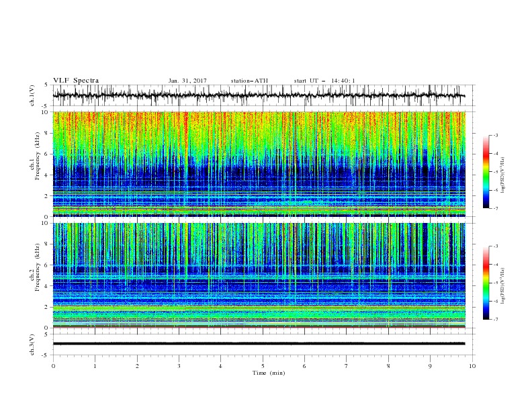Click the ch.3 voltage waveform trace
This screenshot has width=532, height=411.
coord(259,344)
